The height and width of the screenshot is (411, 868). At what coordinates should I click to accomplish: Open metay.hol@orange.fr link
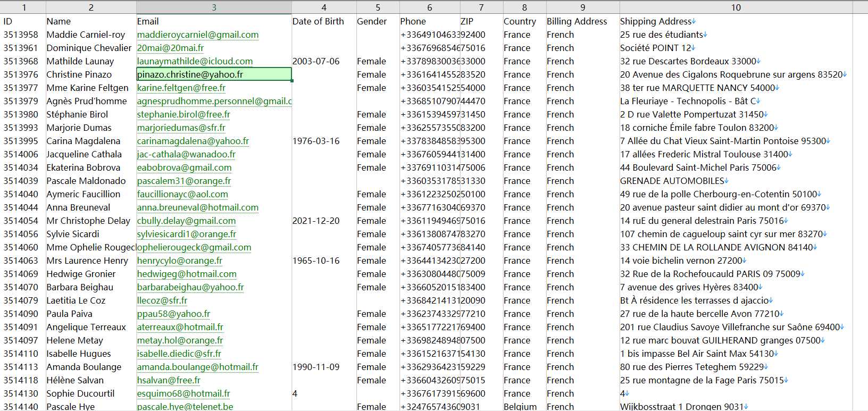(x=180, y=340)
